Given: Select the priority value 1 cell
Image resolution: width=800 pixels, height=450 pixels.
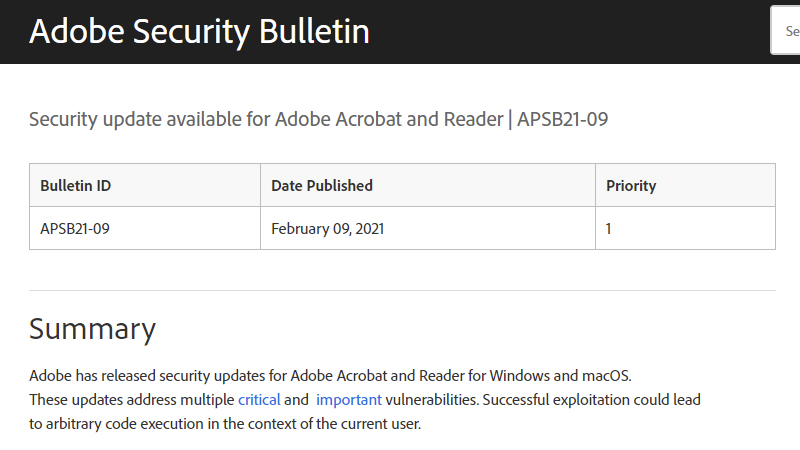Looking at the screenshot, I should [x=609, y=228].
